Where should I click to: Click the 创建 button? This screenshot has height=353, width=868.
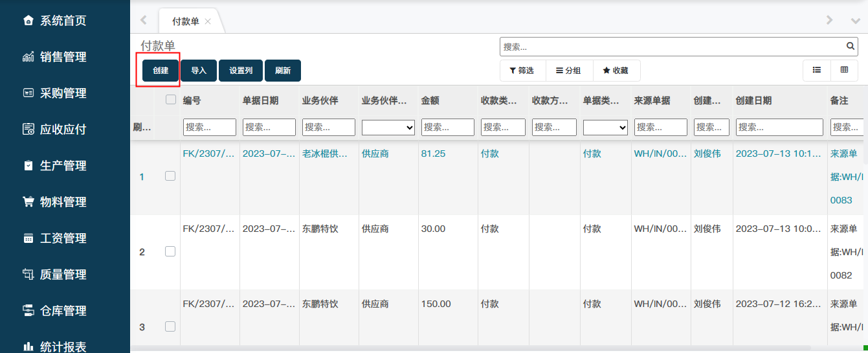(161, 71)
